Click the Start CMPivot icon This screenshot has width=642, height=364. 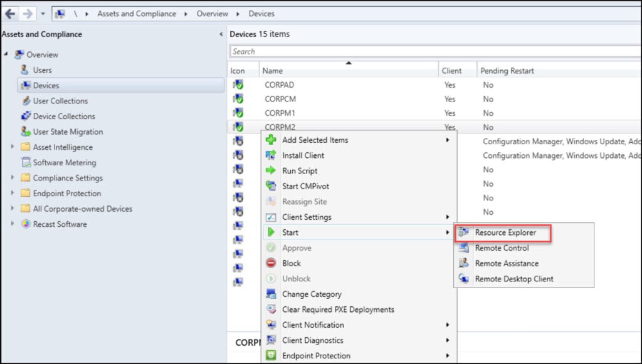[271, 186]
